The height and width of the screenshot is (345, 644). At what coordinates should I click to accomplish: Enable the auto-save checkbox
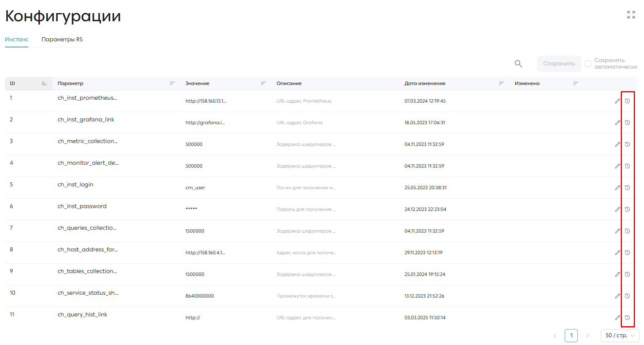(x=588, y=64)
